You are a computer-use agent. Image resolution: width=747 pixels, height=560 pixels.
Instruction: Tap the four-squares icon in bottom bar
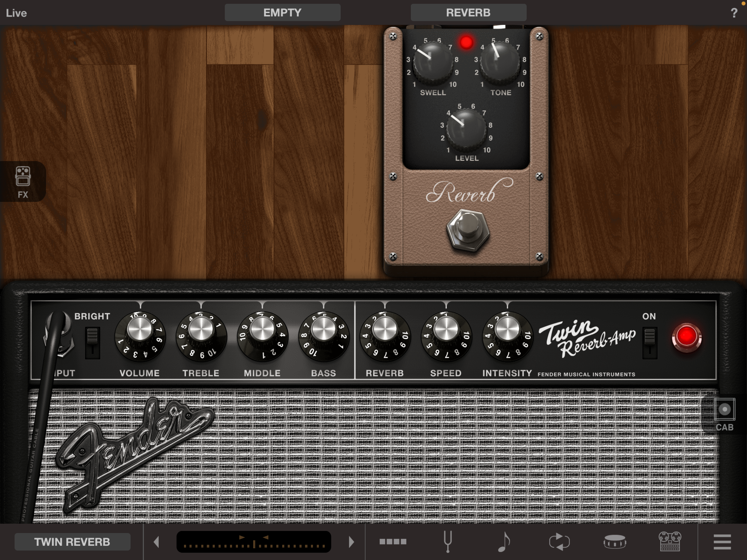tap(393, 542)
